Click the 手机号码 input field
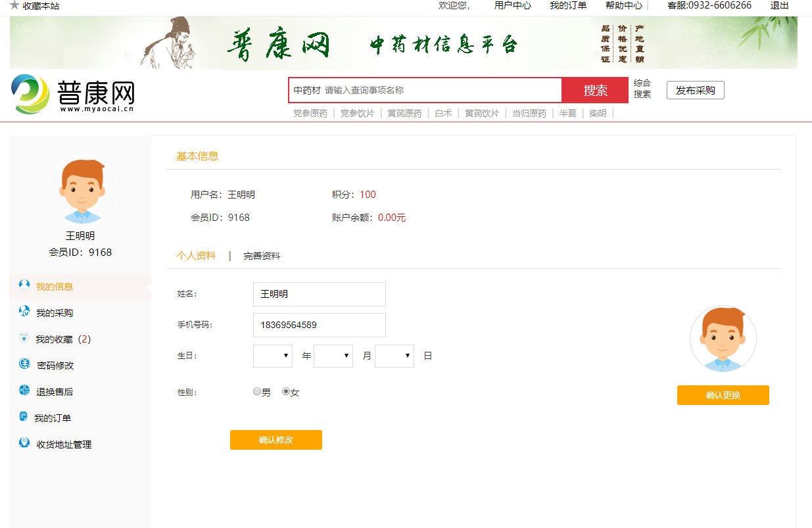812x528 pixels. coord(319,325)
